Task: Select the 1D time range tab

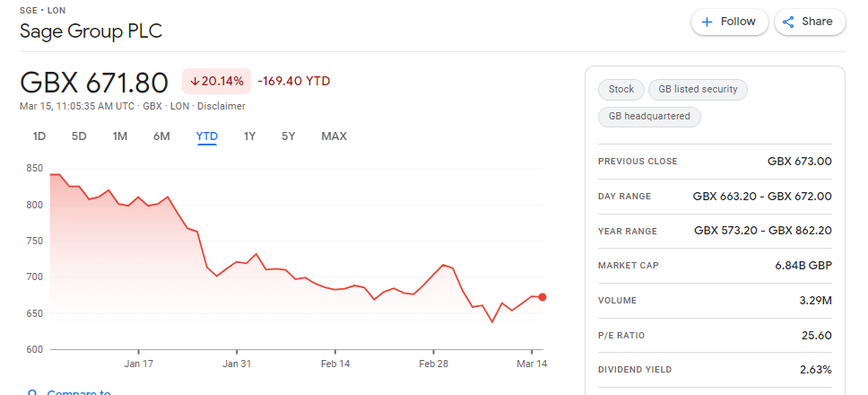Action: pos(39,136)
